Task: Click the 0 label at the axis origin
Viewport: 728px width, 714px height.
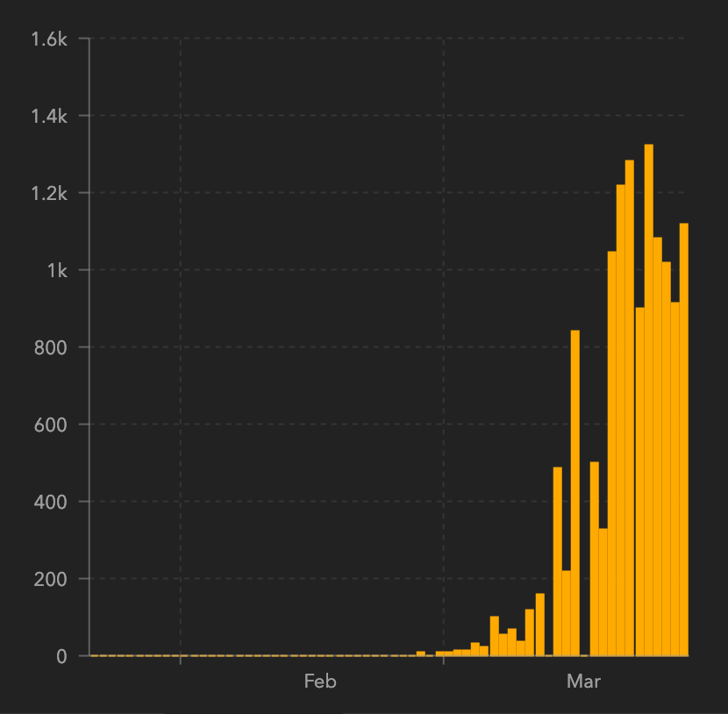Action: click(x=61, y=656)
